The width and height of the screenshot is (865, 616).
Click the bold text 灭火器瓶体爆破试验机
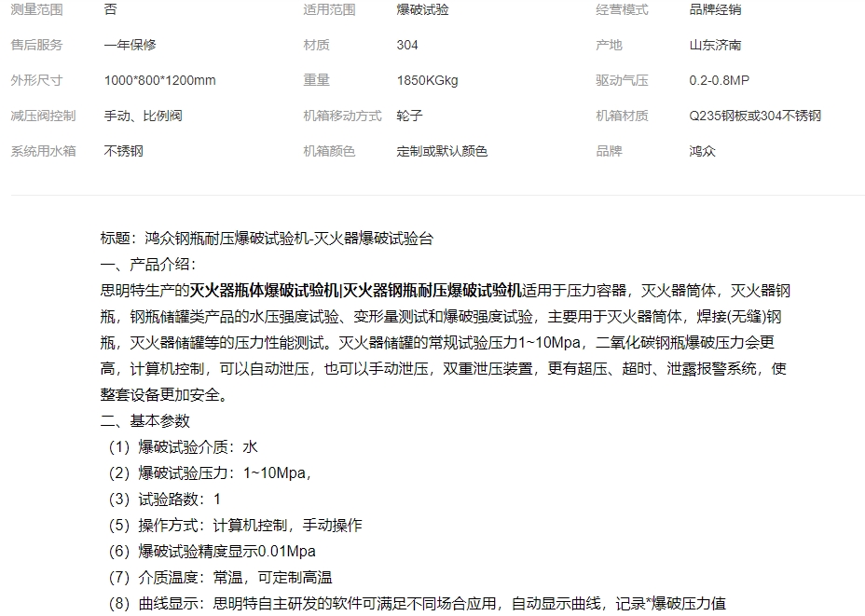[264, 290]
